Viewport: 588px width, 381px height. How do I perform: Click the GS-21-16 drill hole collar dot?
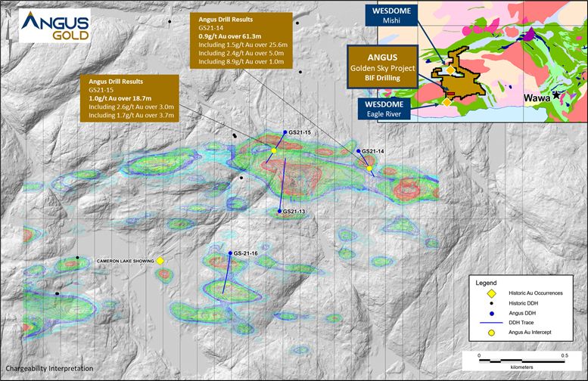point(230,254)
